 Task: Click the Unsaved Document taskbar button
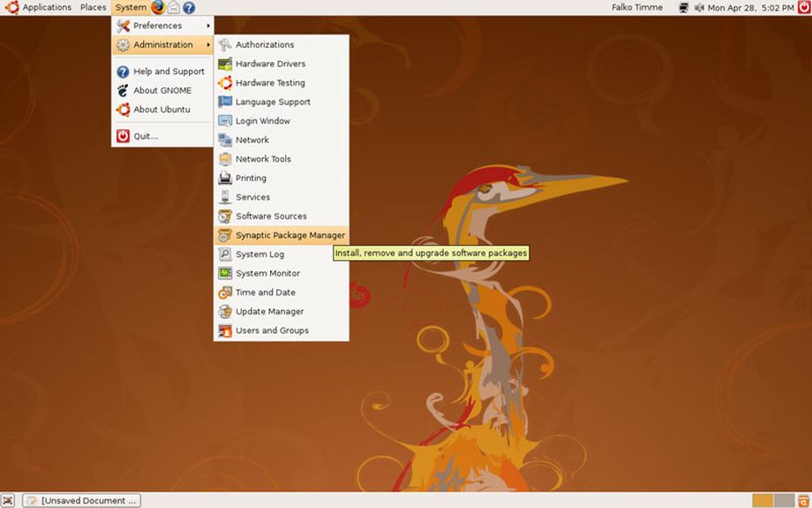coord(81,500)
